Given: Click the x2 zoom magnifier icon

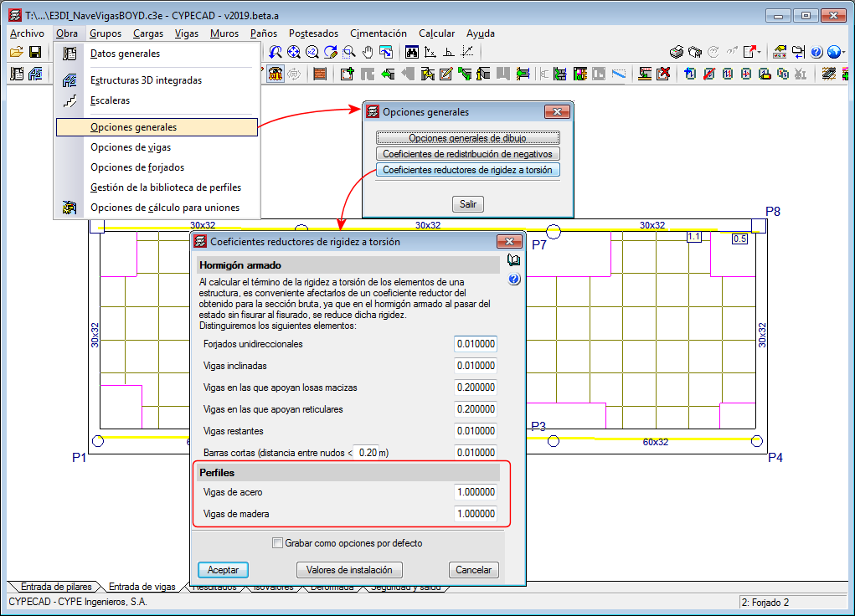Looking at the screenshot, I should coord(312,53).
